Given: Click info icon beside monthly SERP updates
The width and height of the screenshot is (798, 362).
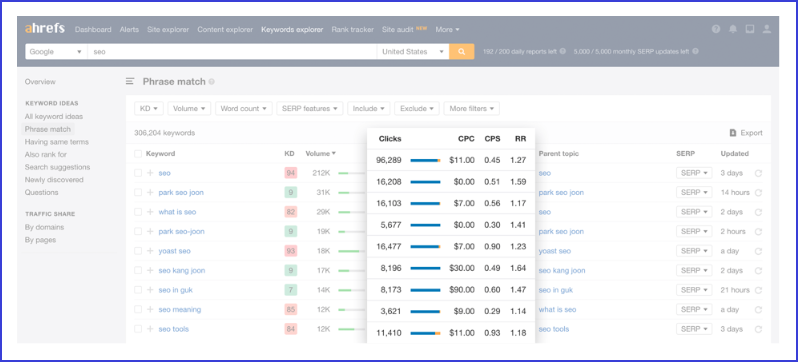Looking at the screenshot, I should [695, 51].
